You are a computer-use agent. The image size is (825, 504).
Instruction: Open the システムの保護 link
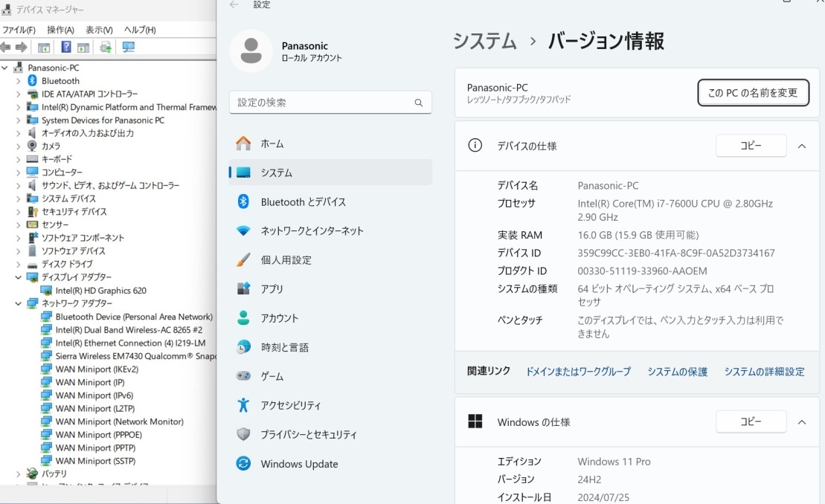[x=677, y=372]
